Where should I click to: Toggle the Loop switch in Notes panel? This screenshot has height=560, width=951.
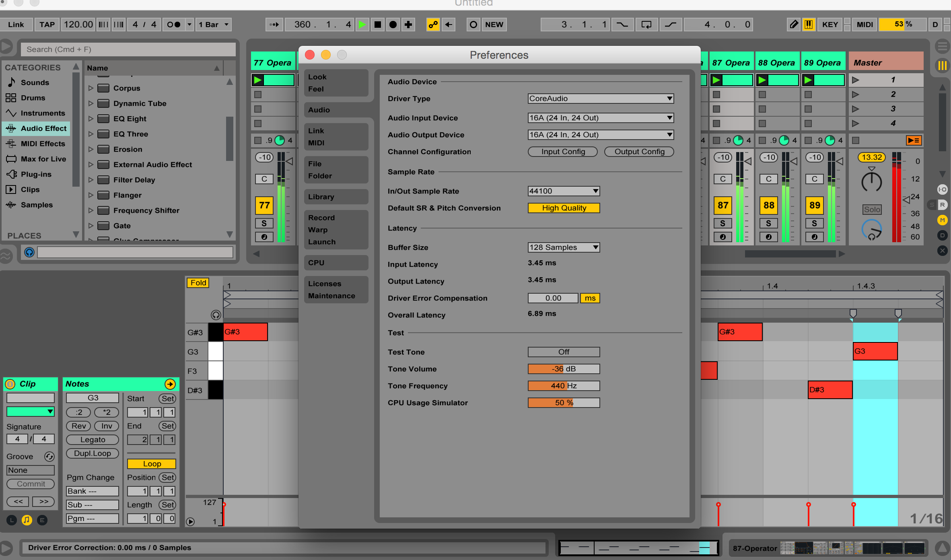tap(151, 464)
